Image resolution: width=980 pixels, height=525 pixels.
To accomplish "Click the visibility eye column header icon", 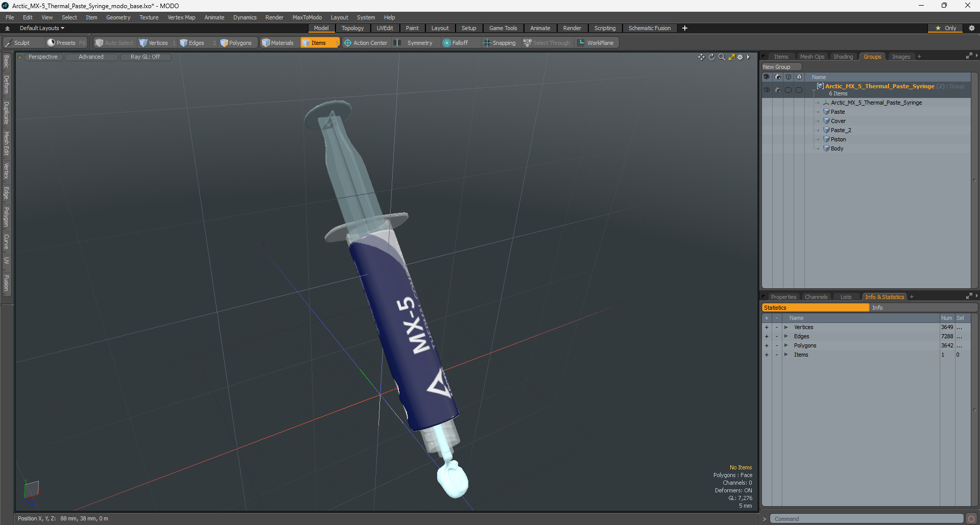I will coord(766,77).
